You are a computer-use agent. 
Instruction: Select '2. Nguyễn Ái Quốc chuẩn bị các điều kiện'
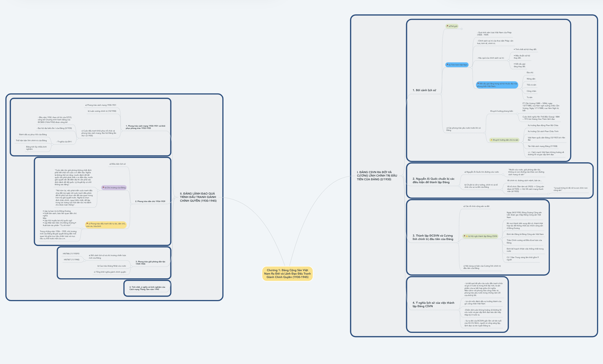click(x=433, y=181)
